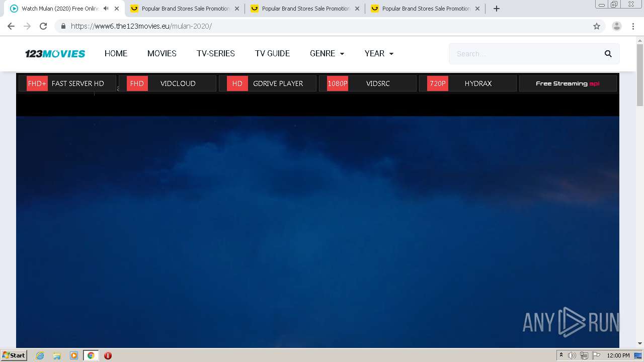Image resolution: width=644 pixels, height=362 pixels.
Task: Bookmark this page with the star icon
Action: click(597, 26)
